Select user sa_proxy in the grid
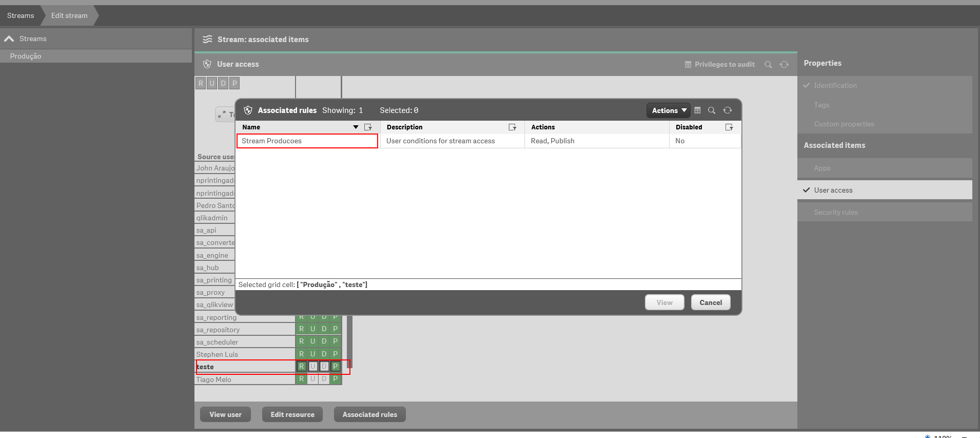Viewport: 980px width, 438px height. click(215, 292)
